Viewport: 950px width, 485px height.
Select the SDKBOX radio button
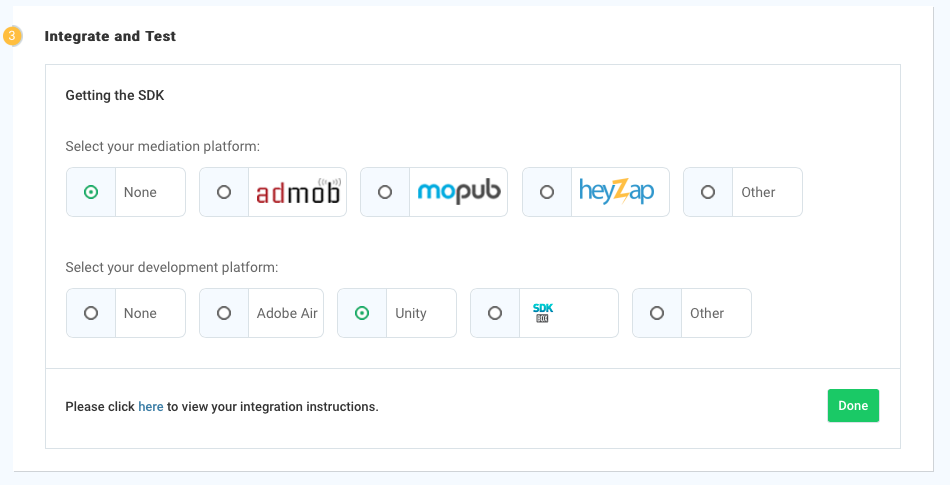[495, 313]
